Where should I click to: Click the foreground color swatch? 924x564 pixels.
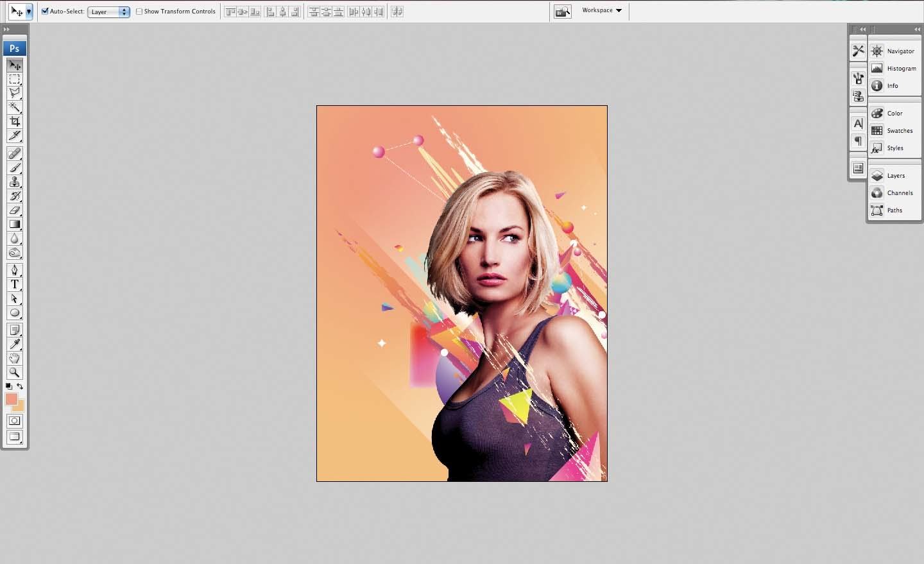pos(11,399)
